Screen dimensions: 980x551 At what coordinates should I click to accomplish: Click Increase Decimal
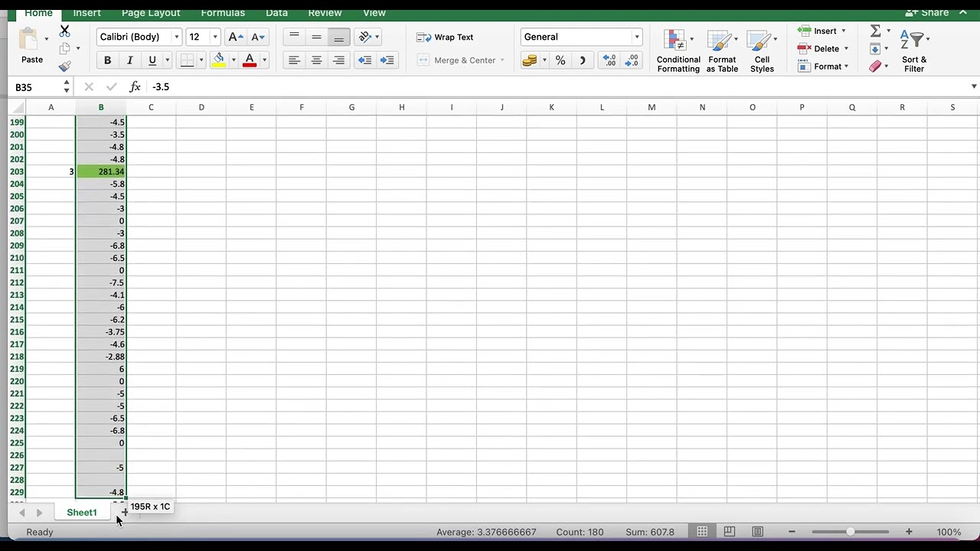(609, 60)
